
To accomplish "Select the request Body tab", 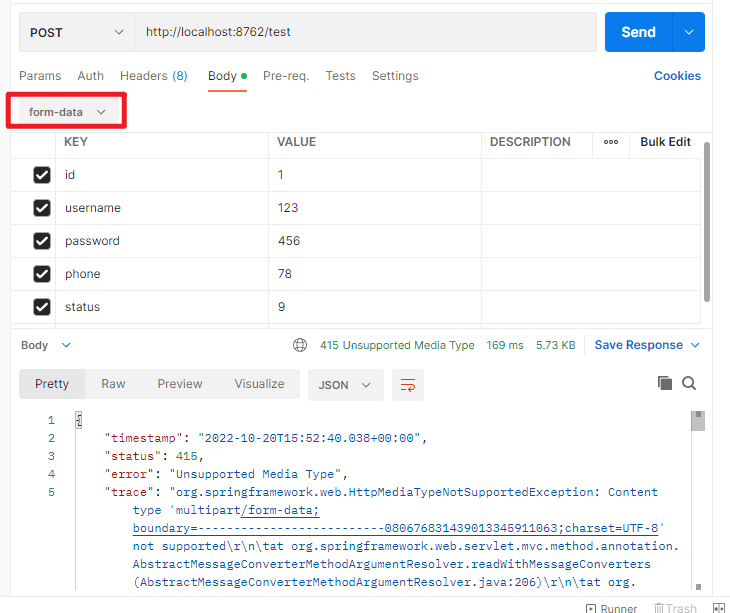I will 227,76.
